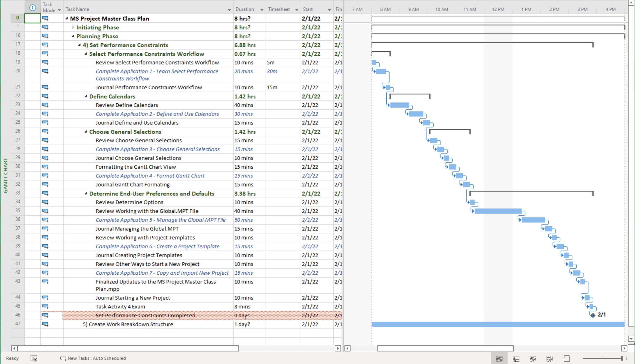
Task: Select task 'Set Performance Constraints Completed'
Action: (145, 315)
